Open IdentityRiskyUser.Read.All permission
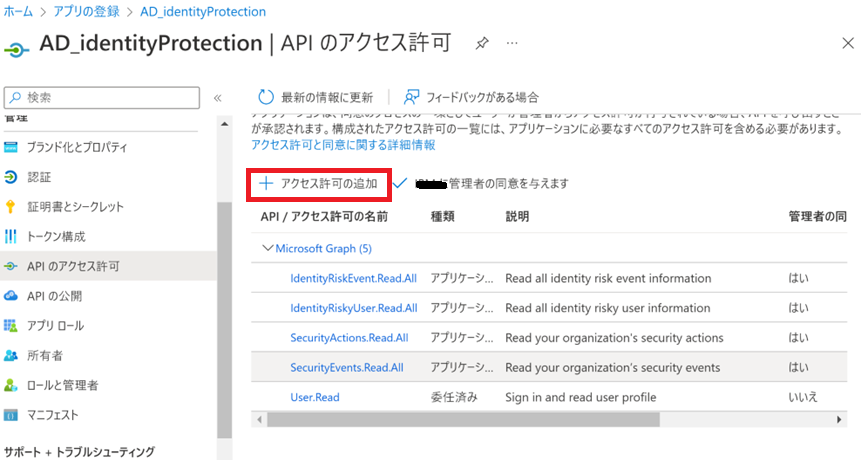This screenshot has height=460, width=861. [354, 308]
